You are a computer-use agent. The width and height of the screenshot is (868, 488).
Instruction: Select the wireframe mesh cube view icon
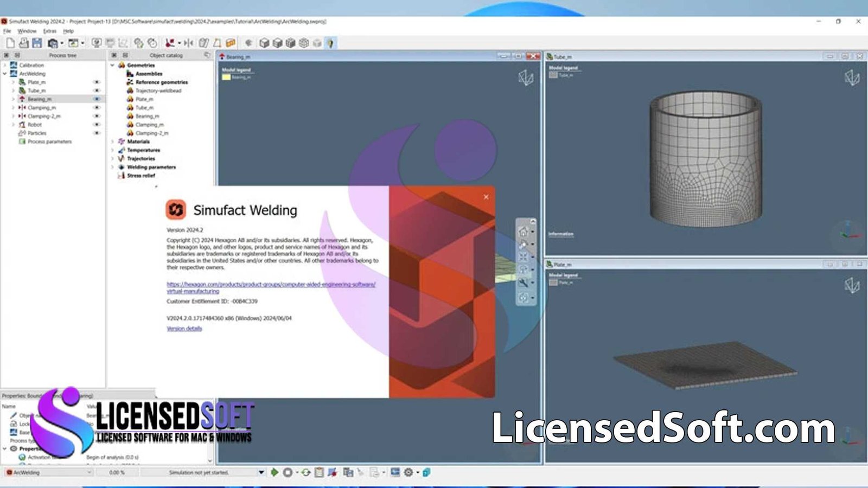tap(304, 43)
